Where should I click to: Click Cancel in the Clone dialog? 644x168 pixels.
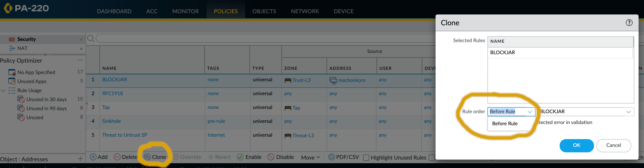tap(614, 145)
